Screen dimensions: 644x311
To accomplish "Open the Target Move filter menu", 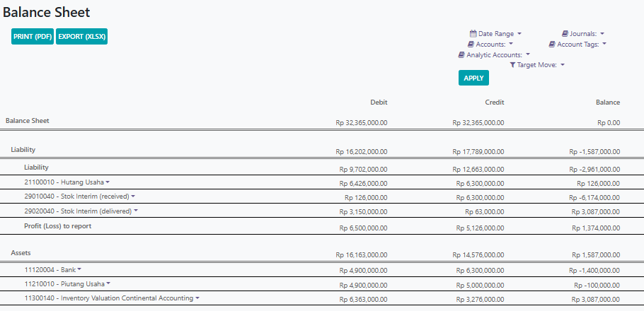I will pyautogui.click(x=537, y=65).
